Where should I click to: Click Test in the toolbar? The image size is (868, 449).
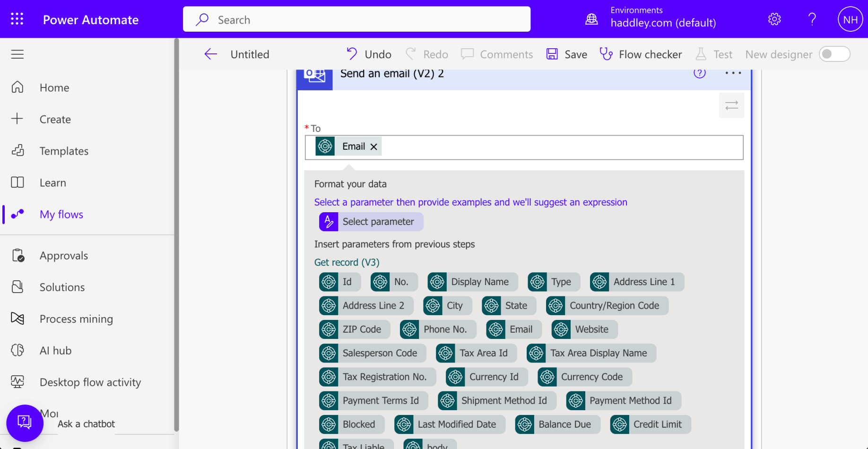point(714,54)
